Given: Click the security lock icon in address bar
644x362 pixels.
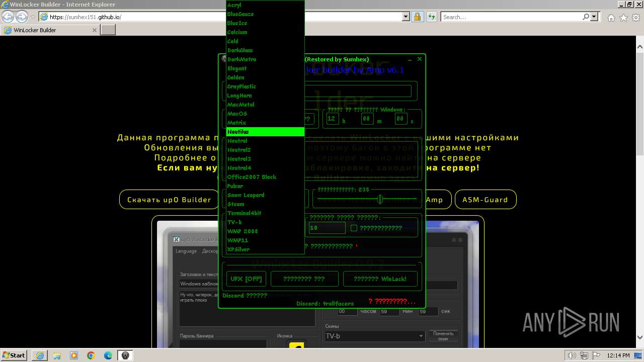Looking at the screenshot, I should (417, 17).
